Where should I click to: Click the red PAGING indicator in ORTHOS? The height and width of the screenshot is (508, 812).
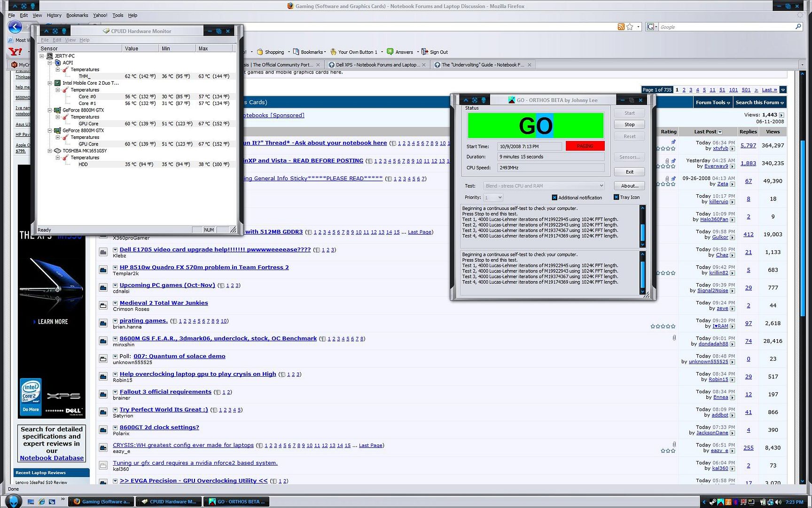click(x=585, y=146)
